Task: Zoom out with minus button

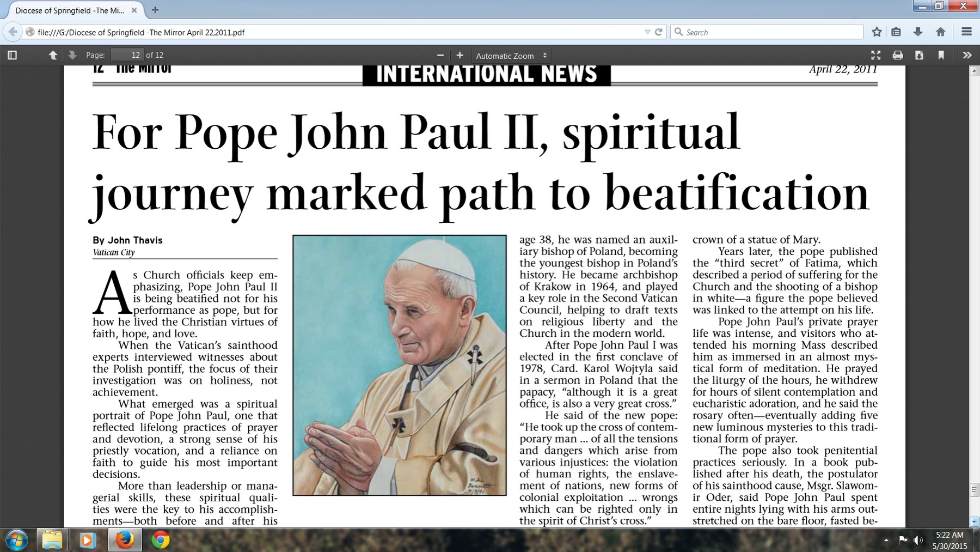Action: pos(440,55)
